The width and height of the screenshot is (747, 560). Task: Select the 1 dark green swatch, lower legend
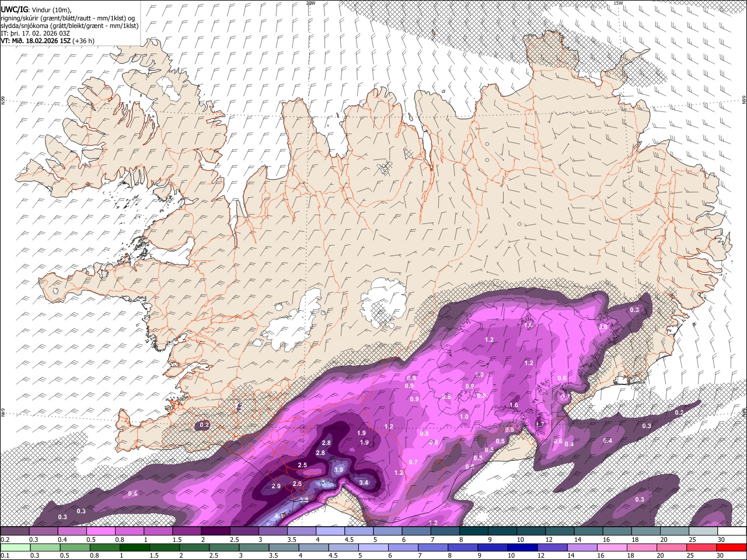point(134,548)
